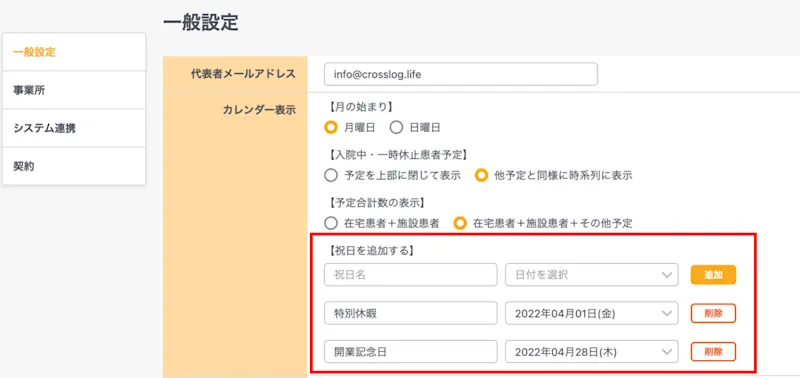Open the 日付を選択 date dropdown

click(592, 275)
